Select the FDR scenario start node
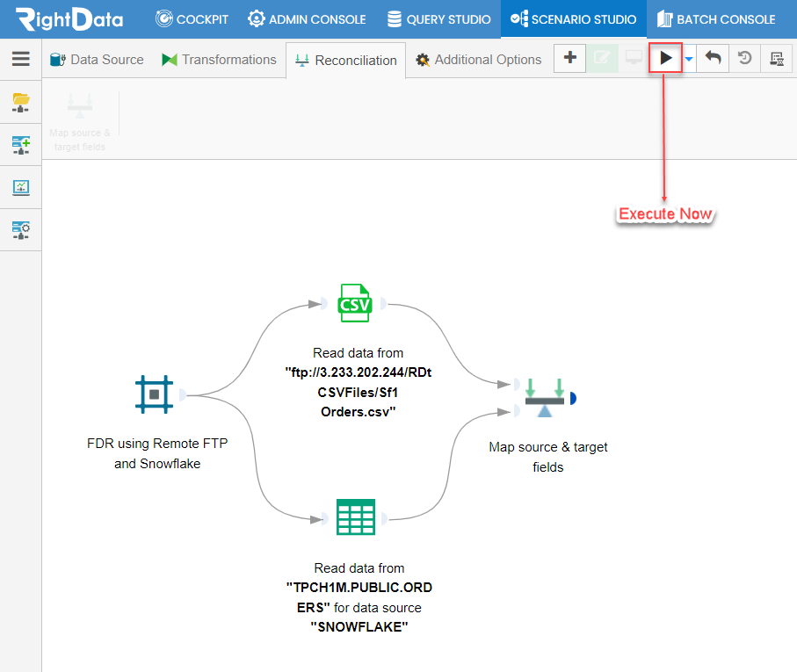This screenshot has height=672, width=797. pos(154,394)
